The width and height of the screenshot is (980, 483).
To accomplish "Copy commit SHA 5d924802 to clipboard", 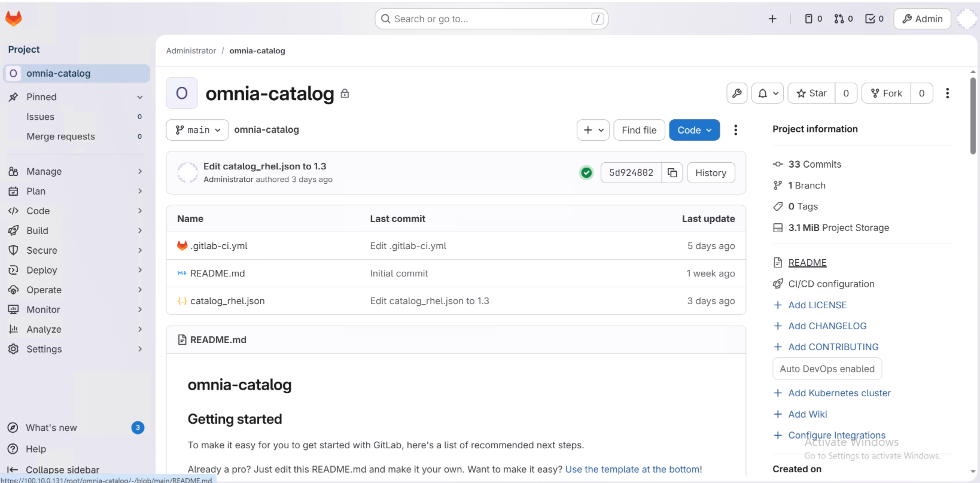I will [x=672, y=173].
